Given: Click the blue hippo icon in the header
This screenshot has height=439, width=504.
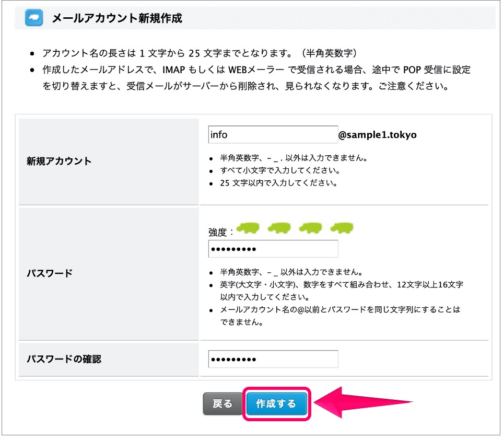Looking at the screenshot, I should coord(34,18).
